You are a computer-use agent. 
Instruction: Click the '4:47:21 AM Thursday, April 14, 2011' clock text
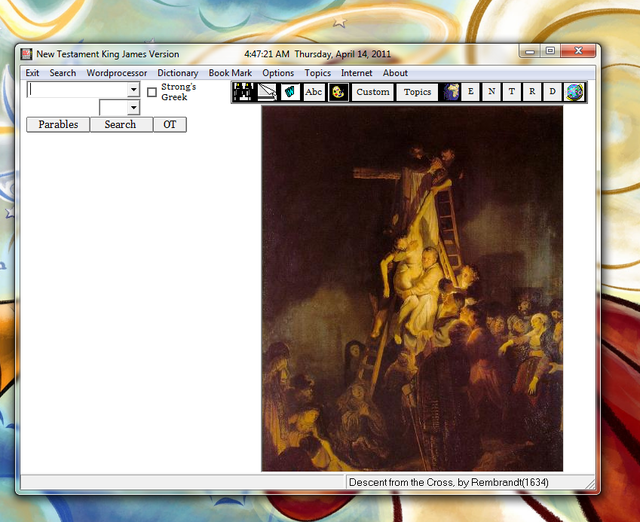pyautogui.click(x=318, y=54)
